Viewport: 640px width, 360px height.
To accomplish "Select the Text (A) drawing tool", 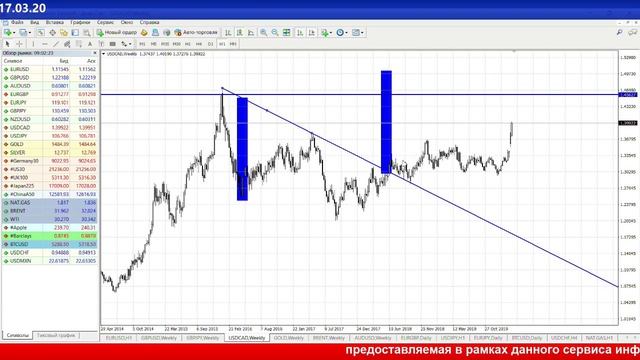I will [x=90, y=44].
